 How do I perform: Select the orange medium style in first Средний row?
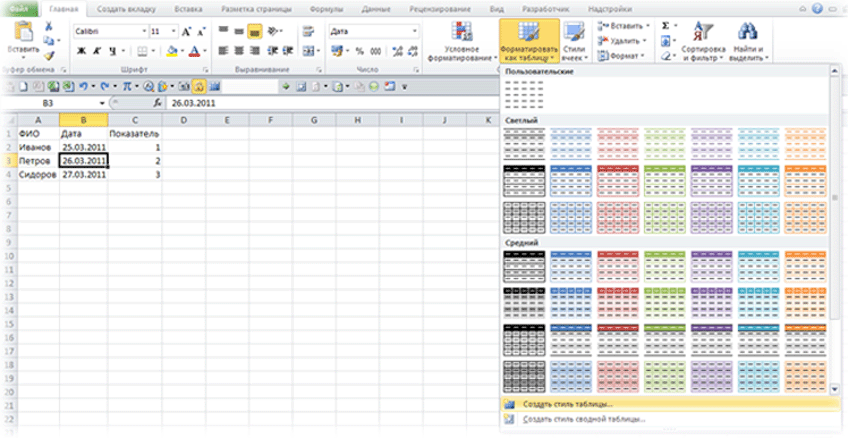tap(805, 267)
